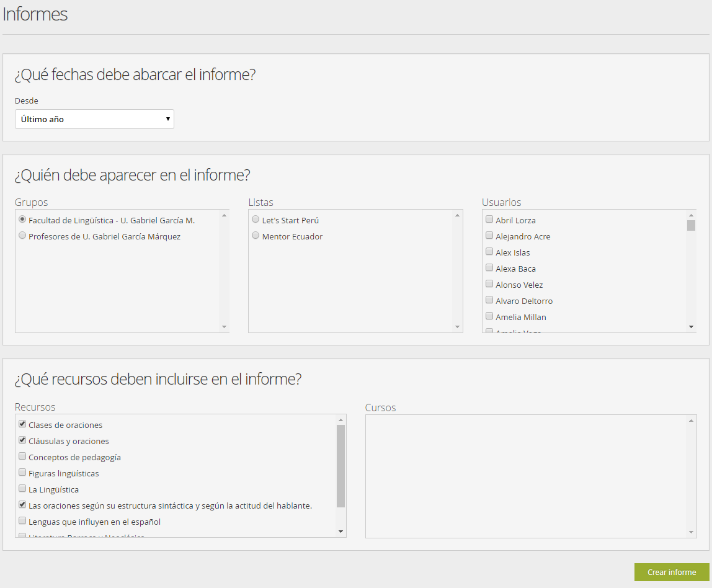Check the Alvaro Deltorro user
Viewport: 712px width, 588px height.
[x=489, y=300]
